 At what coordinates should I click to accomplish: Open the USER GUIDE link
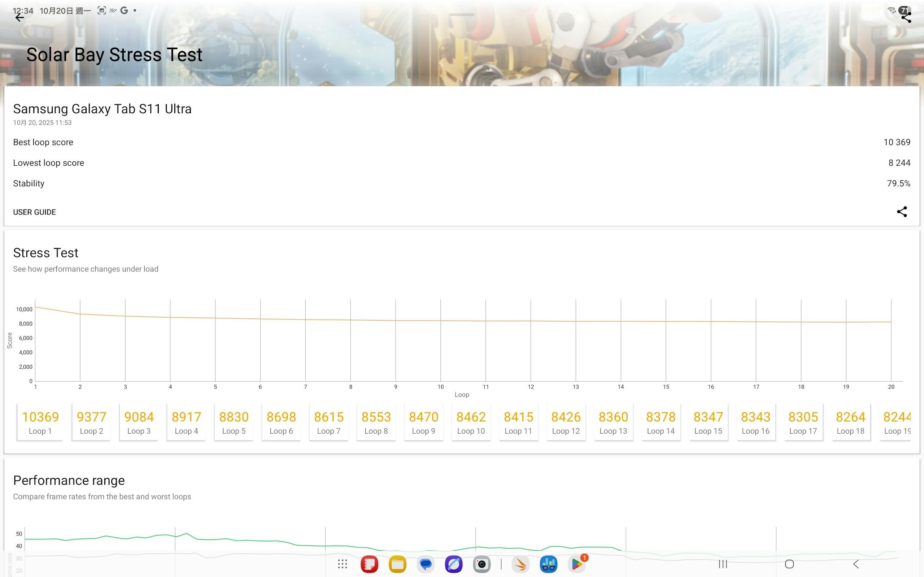click(34, 212)
